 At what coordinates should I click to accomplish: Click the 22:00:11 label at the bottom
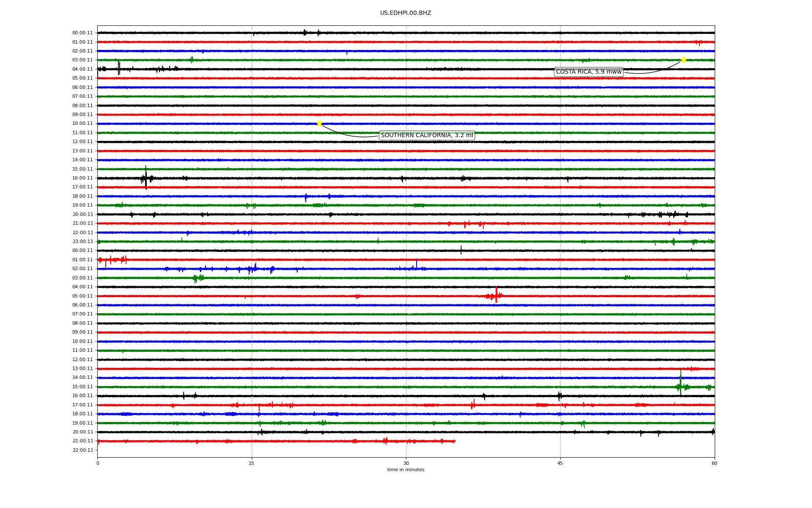(x=82, y=450)
